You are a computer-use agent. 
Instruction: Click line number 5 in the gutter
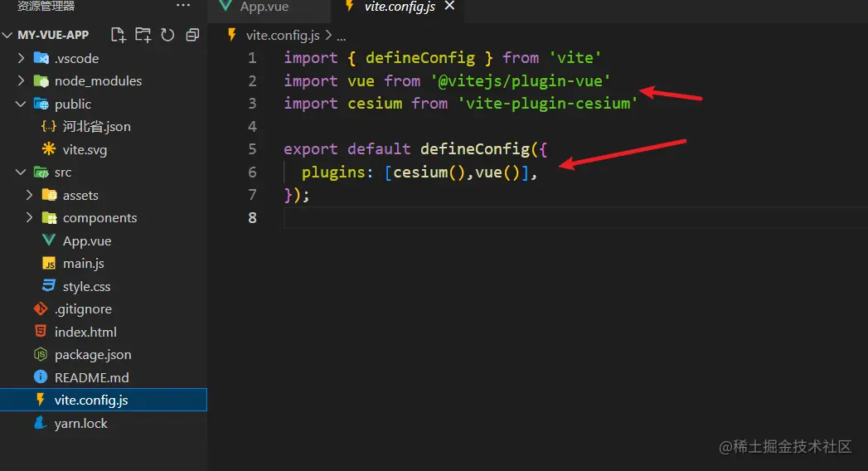252,149
